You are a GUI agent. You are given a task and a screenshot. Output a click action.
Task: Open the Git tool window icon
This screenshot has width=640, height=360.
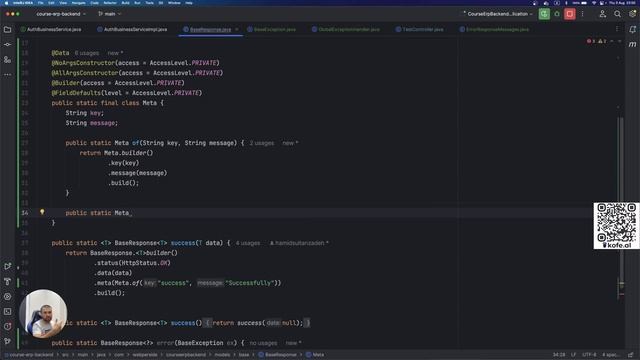pos(7,341)
